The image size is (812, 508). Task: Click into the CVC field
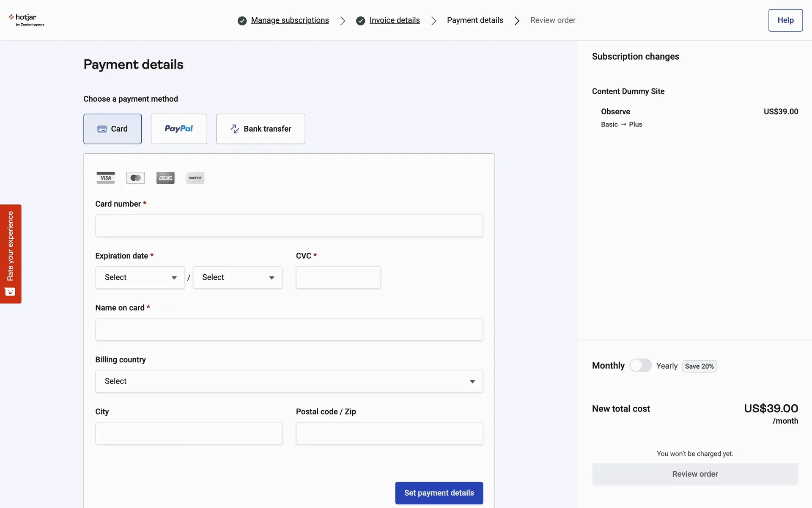click(338, 277)
